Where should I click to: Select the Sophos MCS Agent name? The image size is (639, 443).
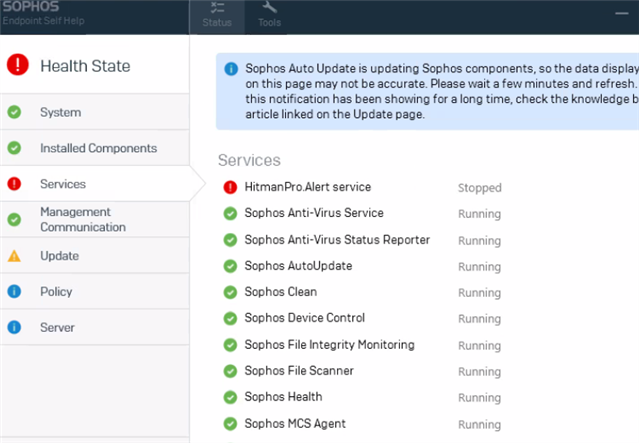(x=295, y=424)
